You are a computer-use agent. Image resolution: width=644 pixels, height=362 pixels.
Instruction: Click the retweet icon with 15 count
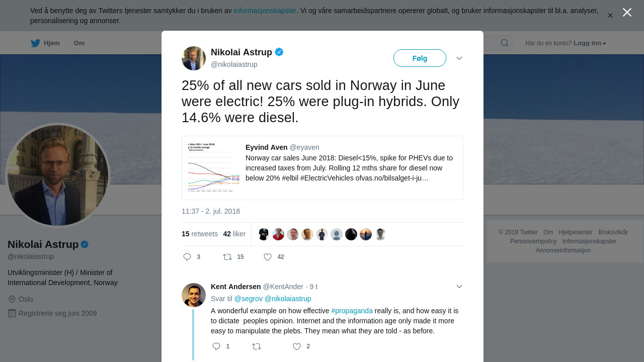[x=227, y=257]
